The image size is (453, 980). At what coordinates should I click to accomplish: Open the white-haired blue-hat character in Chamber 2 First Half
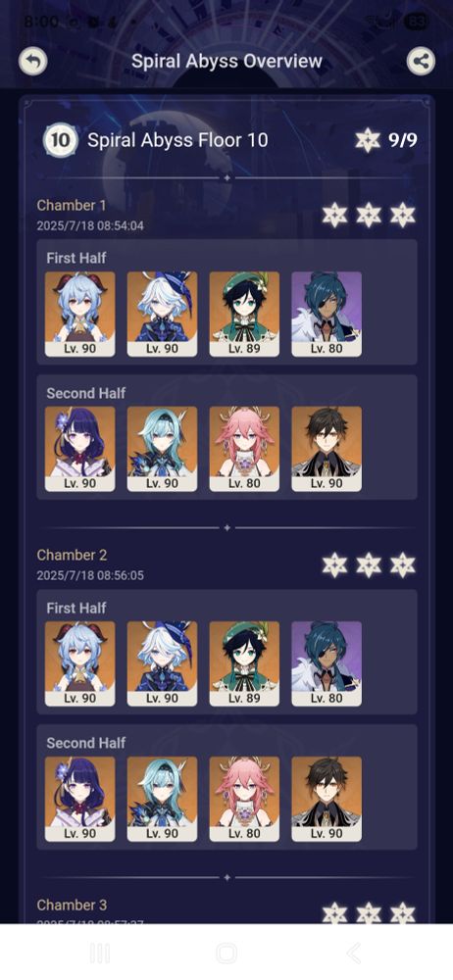point(162,663)
